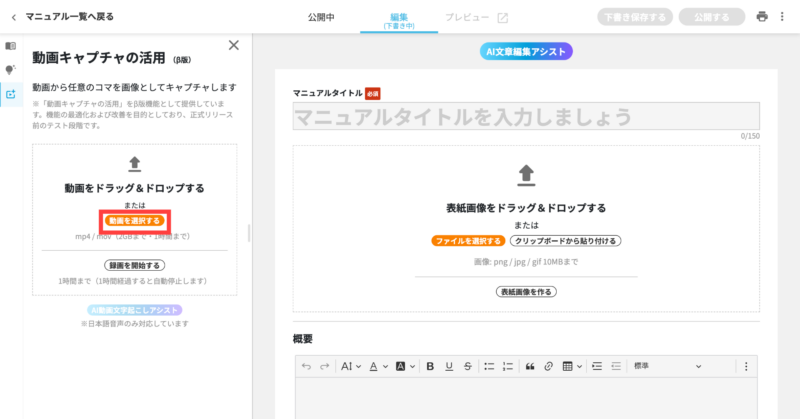Image resolution: width=800 pixels, height=419 pixels.
Task: Open the lightbulb icon in sidebar
Action: point(11,69)
